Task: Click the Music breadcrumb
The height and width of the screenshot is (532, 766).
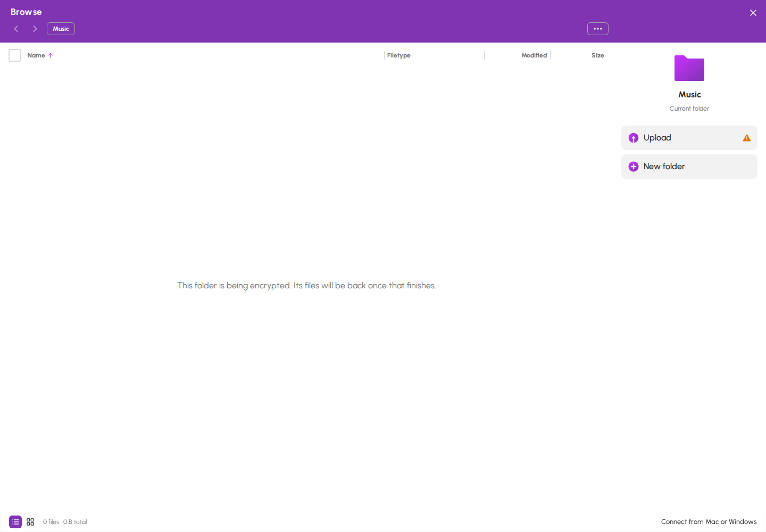Action: point(61,29)
